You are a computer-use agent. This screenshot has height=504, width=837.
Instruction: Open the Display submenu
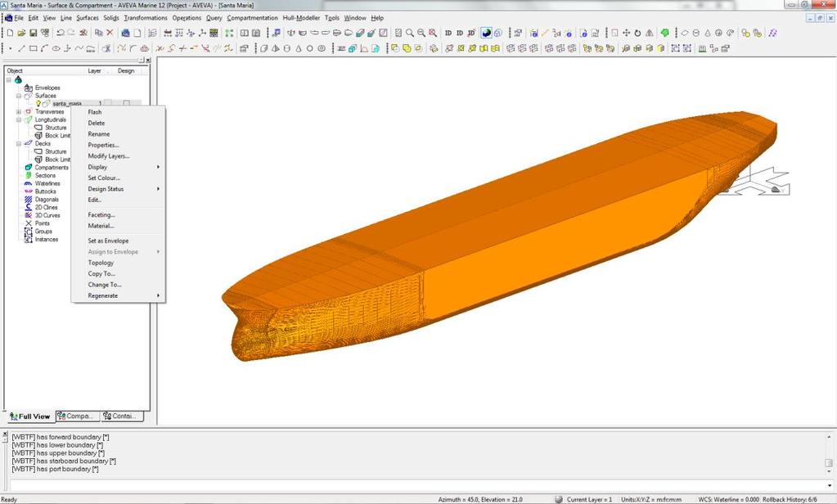tap(118, 167)
